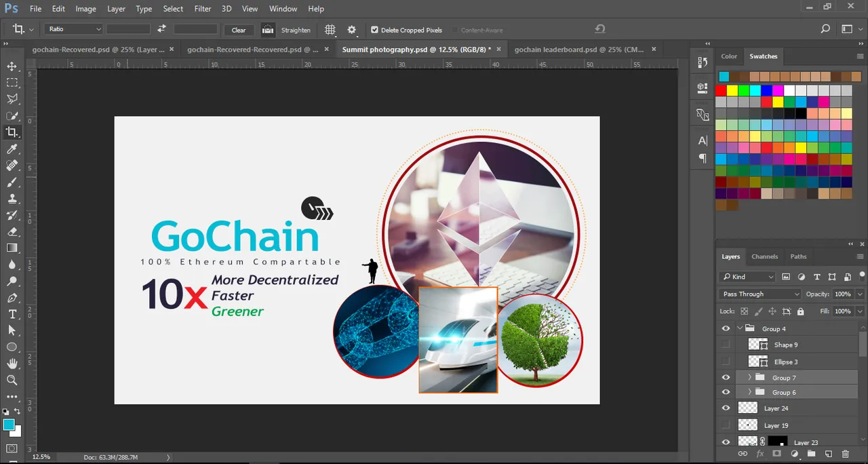Delete layer with trash icon
Image resolution: width=868 pixels, height=464 pixels.
click(845, 453)
